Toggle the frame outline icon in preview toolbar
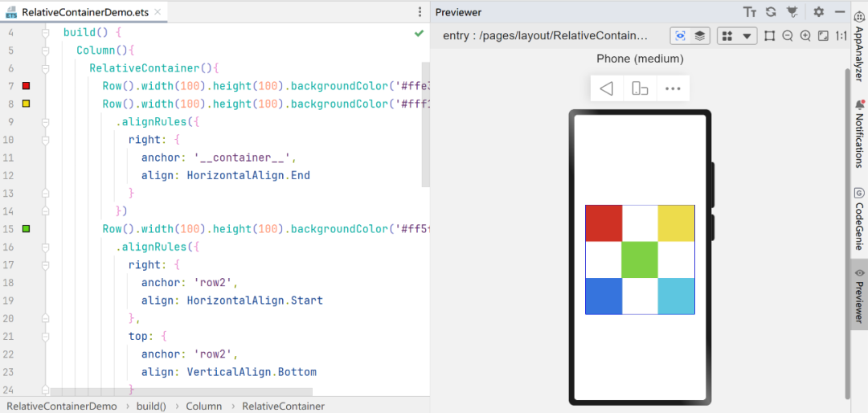This screenshot has height=413, width=868. pos(769,36)
